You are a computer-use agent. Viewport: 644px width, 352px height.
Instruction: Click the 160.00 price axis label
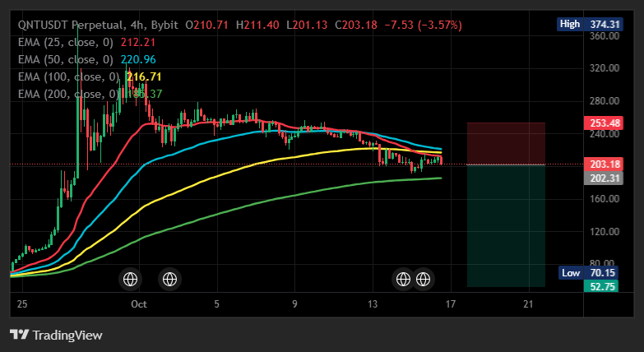(605, 199)
